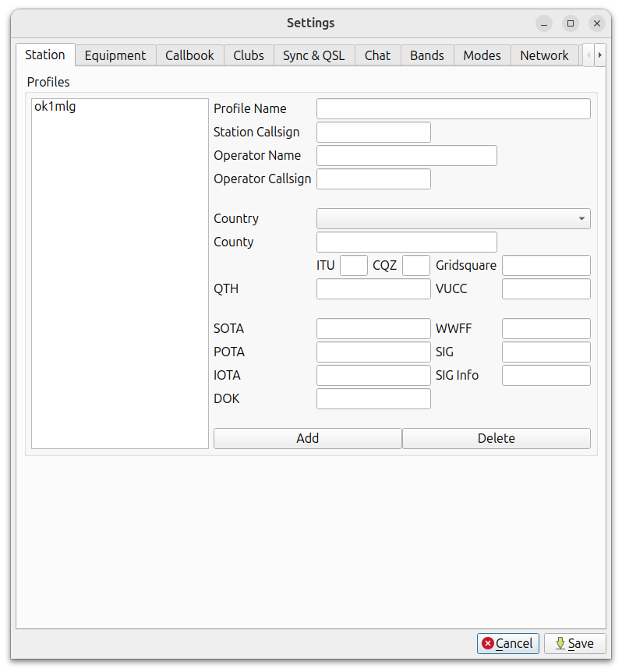
Task: Open the Country dropdown
Action: (453, 218)
